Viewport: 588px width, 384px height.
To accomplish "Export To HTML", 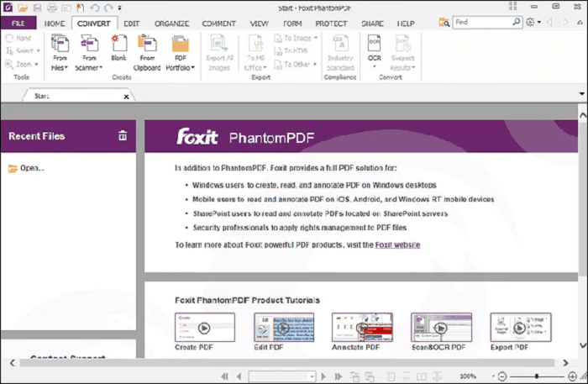I will [x=291, y=50].
